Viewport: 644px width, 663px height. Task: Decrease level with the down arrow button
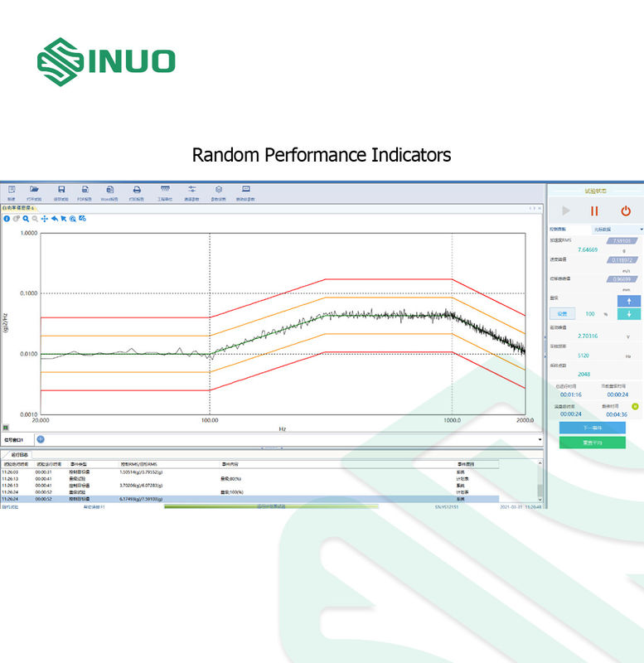629,314
